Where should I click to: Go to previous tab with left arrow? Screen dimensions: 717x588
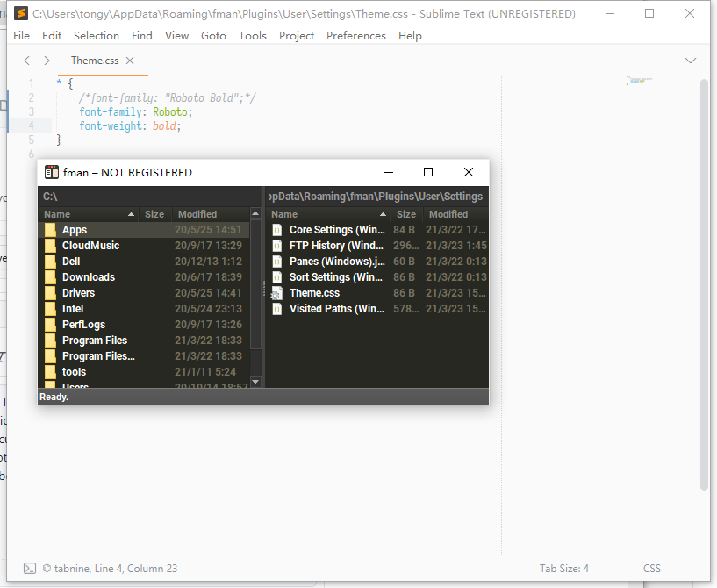pos(27,61)
